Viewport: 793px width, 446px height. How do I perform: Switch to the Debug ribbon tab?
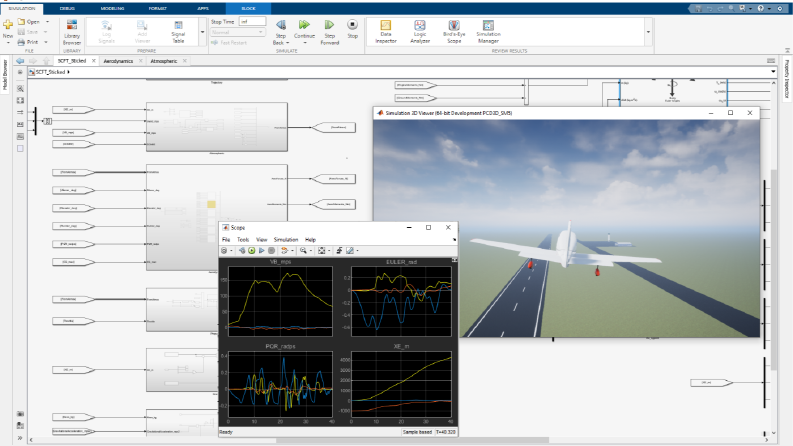coord(67,9)
